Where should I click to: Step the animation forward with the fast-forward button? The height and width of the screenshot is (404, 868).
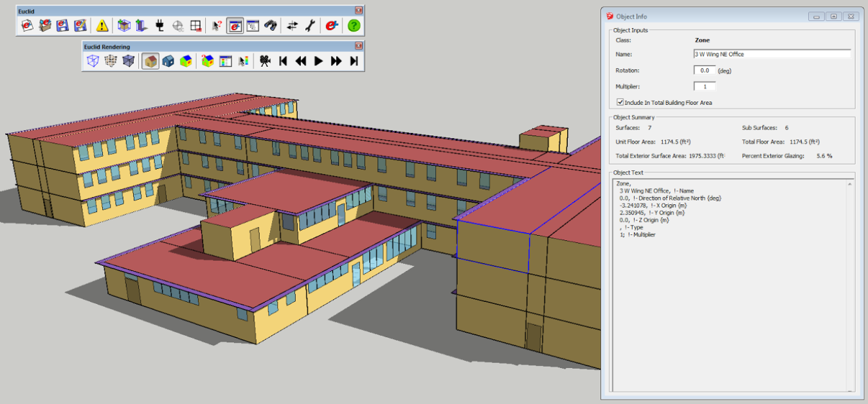tap(336, 61)
